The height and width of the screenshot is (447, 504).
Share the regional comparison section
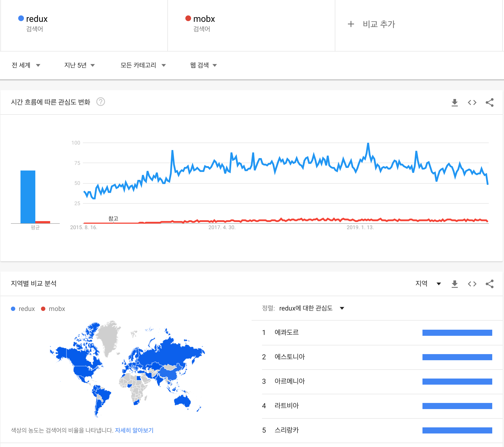pos(489,284)
